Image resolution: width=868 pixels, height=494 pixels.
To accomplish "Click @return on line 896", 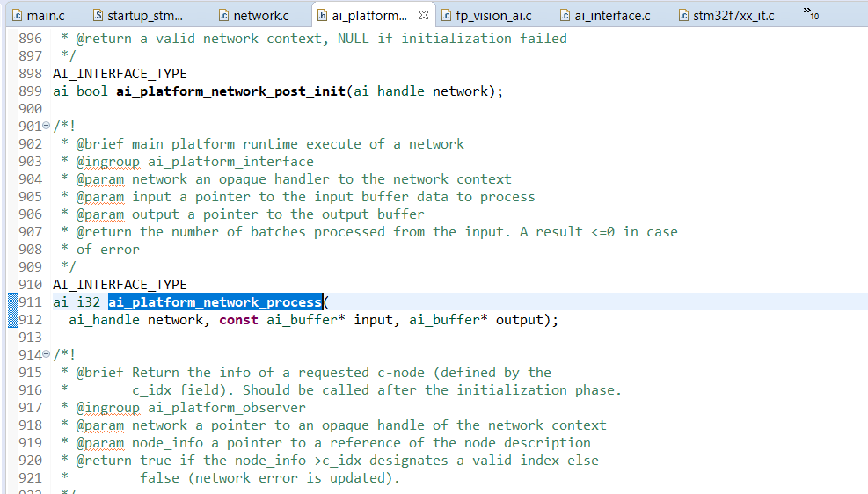I will [104, 38].
